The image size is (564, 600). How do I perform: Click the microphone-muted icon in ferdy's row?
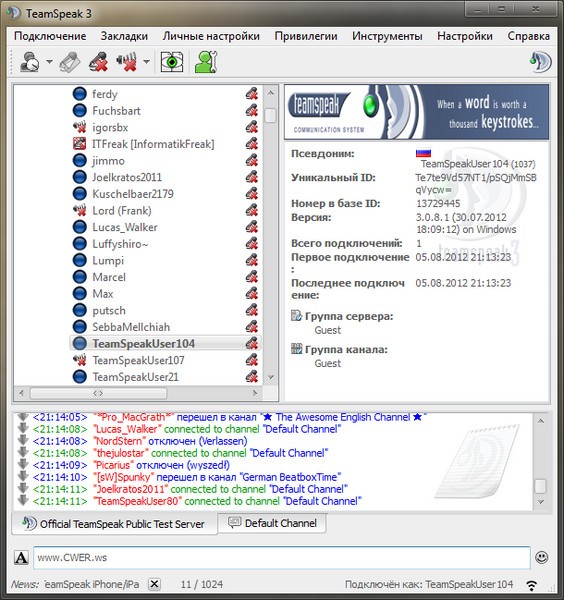251,94
